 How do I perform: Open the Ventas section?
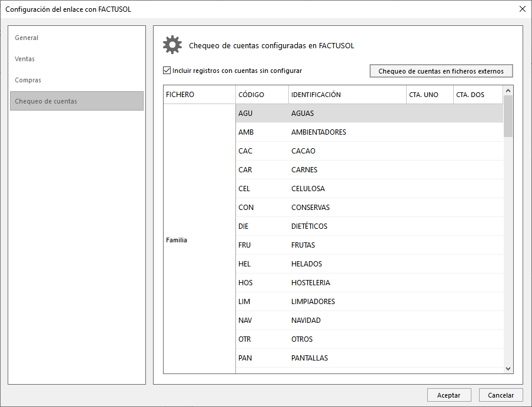coord(77,59)
